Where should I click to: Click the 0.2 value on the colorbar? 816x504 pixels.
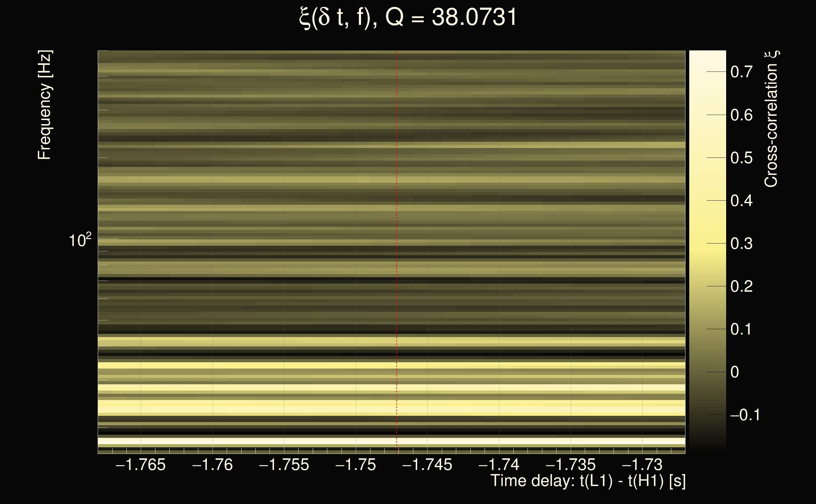pos(741,286)
